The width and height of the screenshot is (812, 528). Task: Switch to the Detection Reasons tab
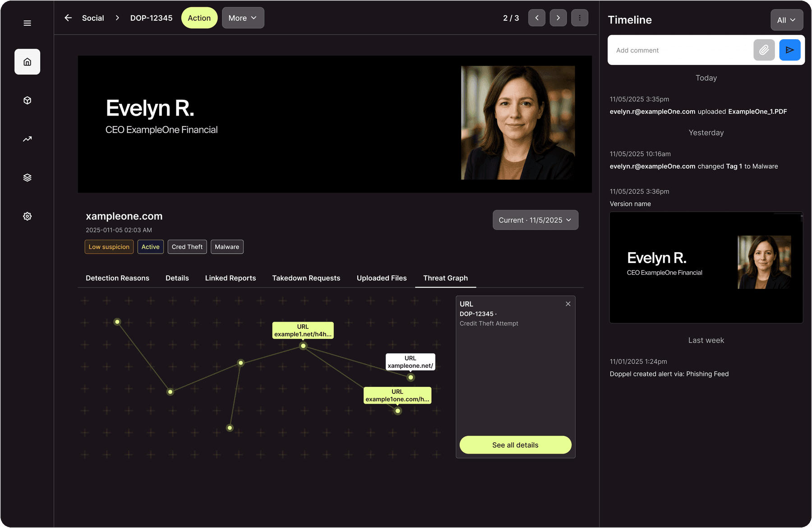click(117, 278)
